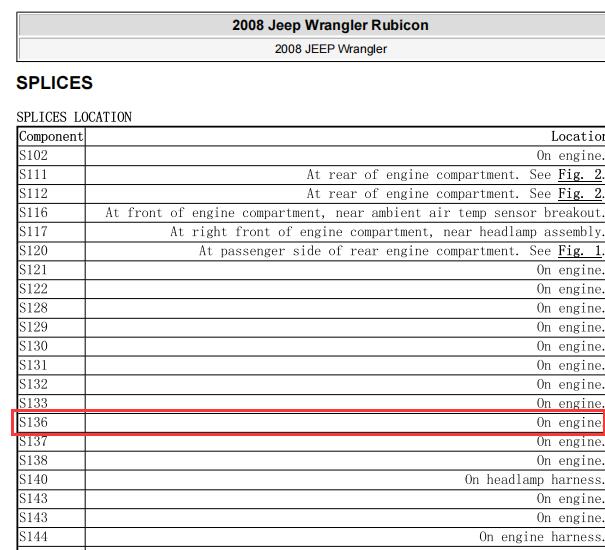Viewport: 605px width, 550px height.
Task: Click the 'Component' column header
Action: click(x=51, y=136)
